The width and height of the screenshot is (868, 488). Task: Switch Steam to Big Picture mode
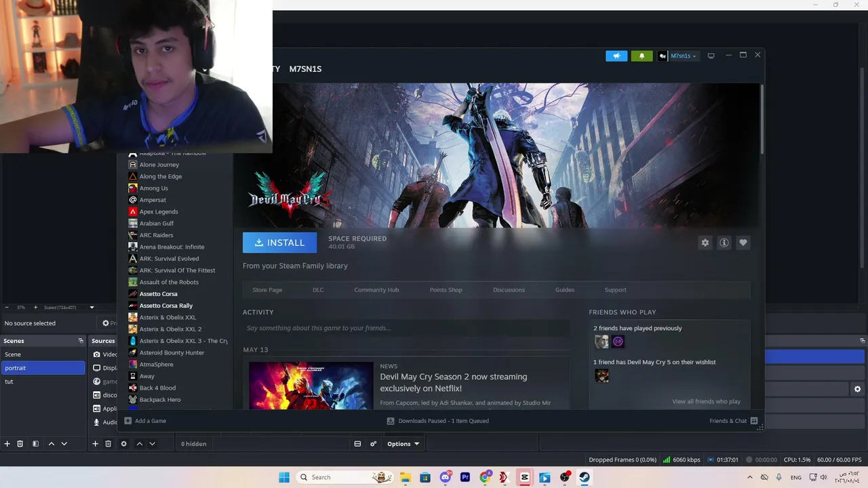coord(711,56)
